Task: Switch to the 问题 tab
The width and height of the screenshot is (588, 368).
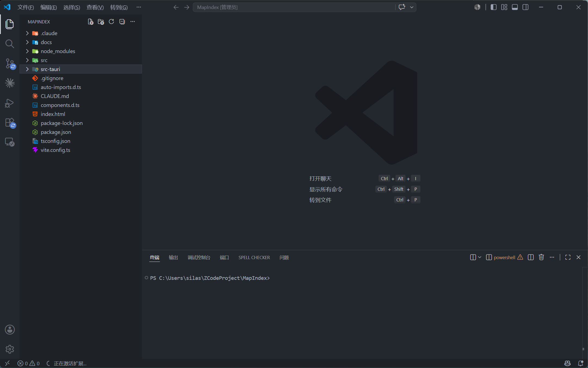Action: [x=284, y=257]
